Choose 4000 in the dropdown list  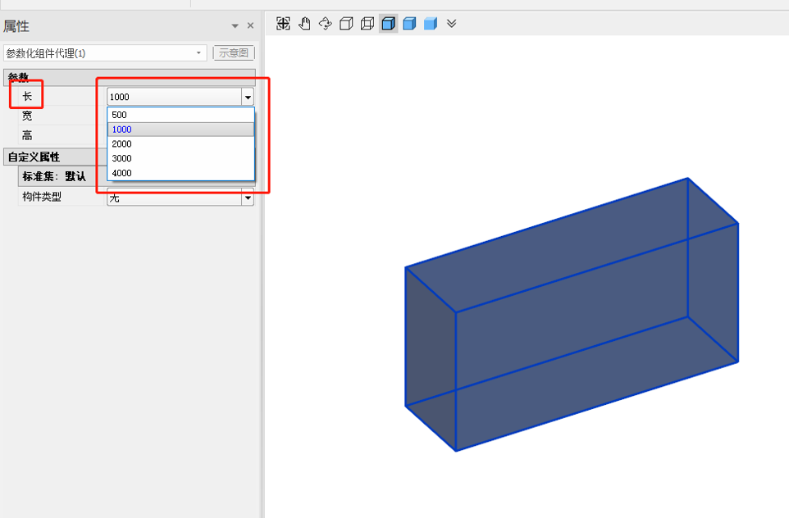click(121, 173)
